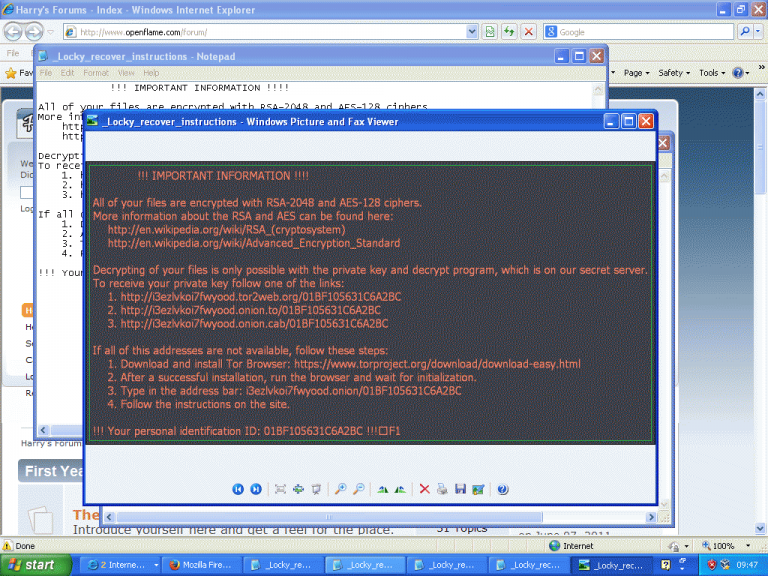Image resolution: width=768 pixels, height=576 pixels.
Task: Rotate image counterclockwise in Picture Viewer
Action: coord(400,489)
